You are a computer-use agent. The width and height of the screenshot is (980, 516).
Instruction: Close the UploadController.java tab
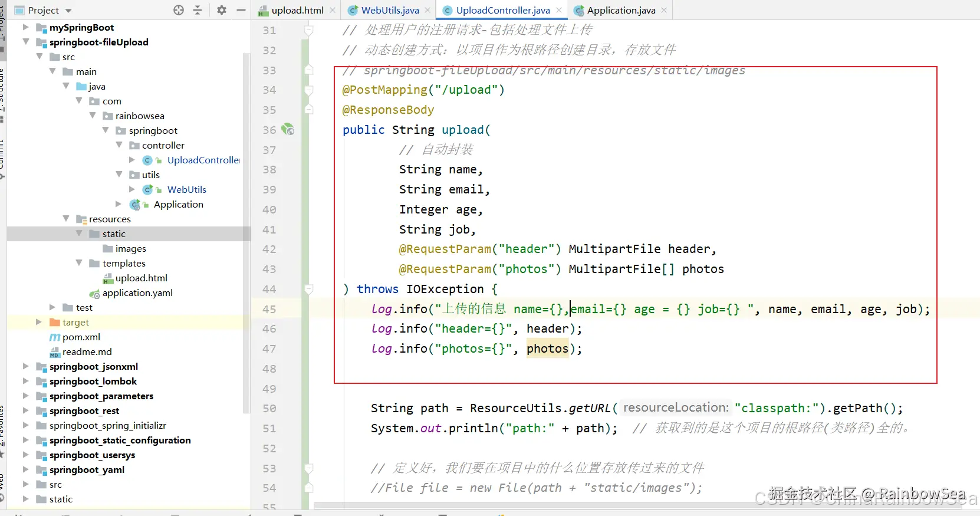(x=558, y=10)
